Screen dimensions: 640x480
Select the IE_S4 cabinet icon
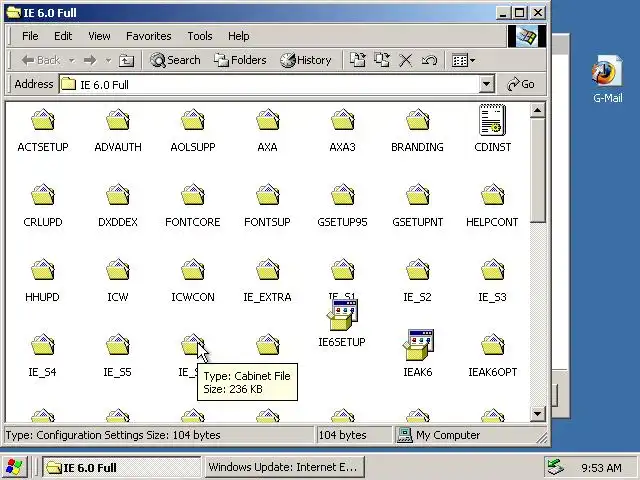point(43,345)
